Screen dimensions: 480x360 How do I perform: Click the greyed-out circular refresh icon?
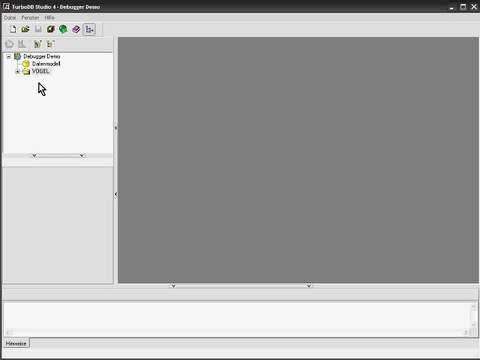(x=9, y=44)
